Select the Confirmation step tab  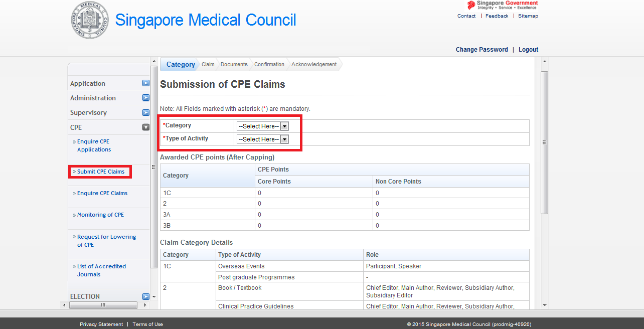269,64
